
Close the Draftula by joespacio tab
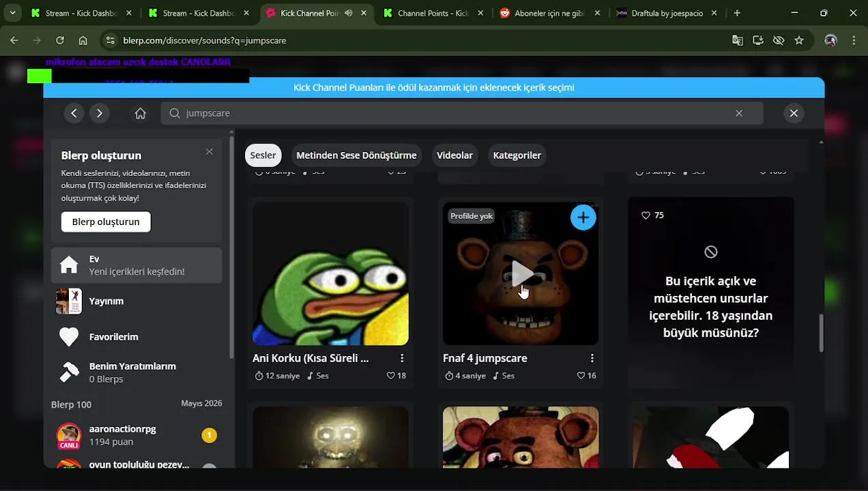(714, 13)
